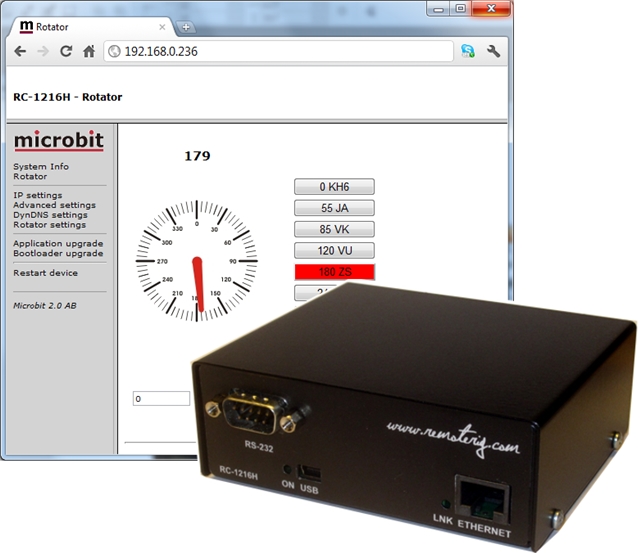Screen dimensions: 640x553
Task: Open DynDNS settings
Action: (50, 215)
